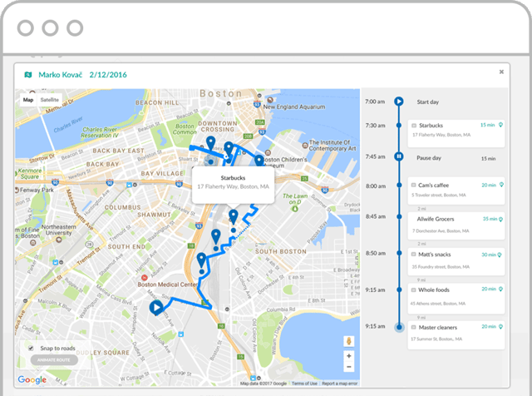This screenshot has width=532, height=396.
Task: Click the map pin left of Boston Children's Museum
Action: tap(259, 161)
